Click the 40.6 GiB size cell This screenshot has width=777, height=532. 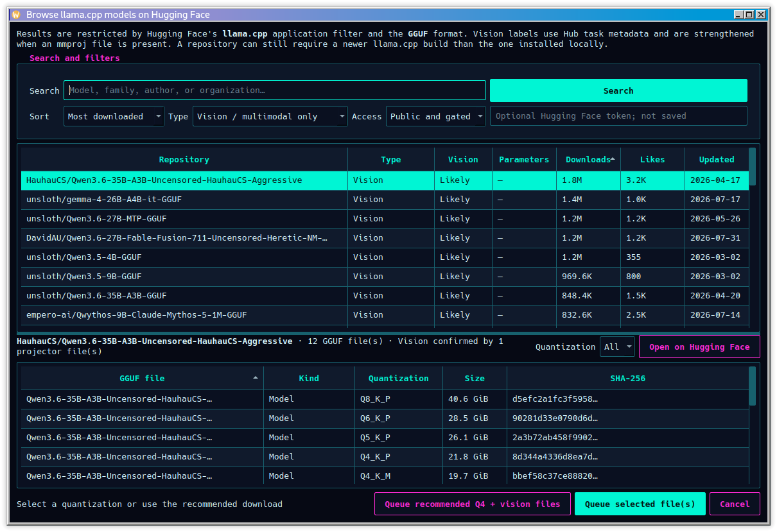(475, 399)
